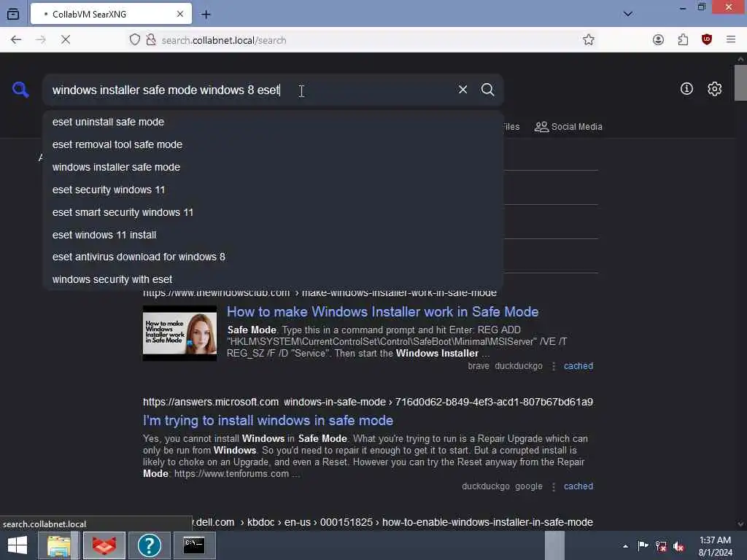Open the Action Center flag icon
Image resolution: width=747 pixels, height=560 pixels.
(x=643, y=545)
